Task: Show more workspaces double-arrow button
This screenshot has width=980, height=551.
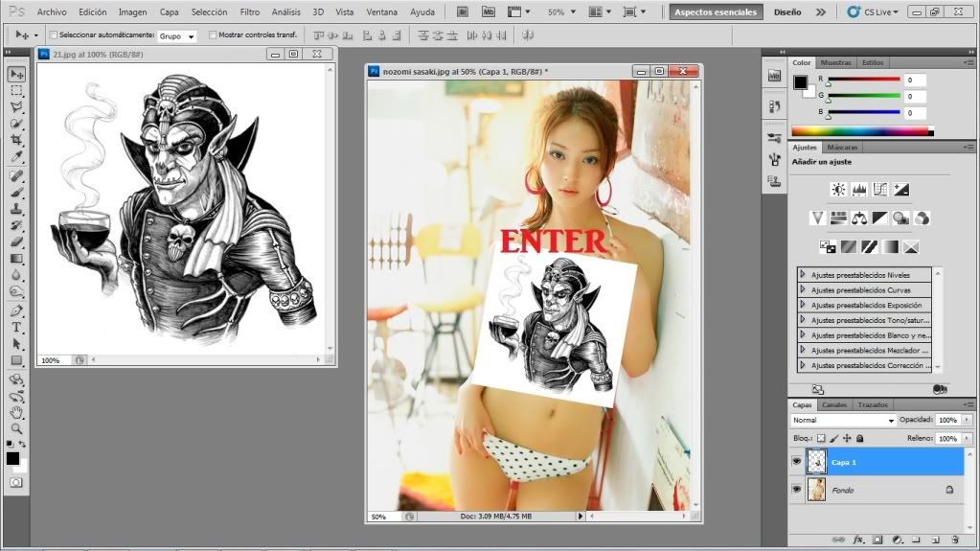Action: click(x=821, y=11)
